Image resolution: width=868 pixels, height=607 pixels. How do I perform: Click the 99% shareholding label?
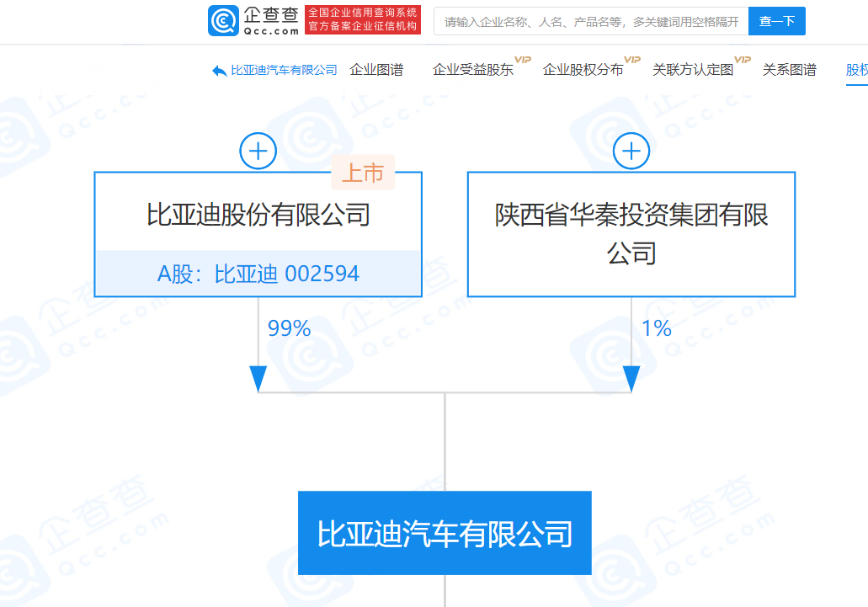click(x=289, y=328)
